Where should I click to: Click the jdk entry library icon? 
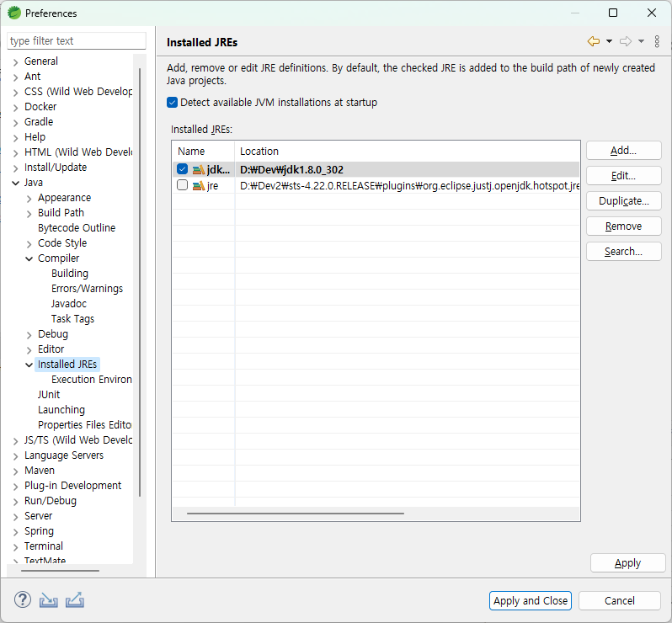tap(199, 170)
